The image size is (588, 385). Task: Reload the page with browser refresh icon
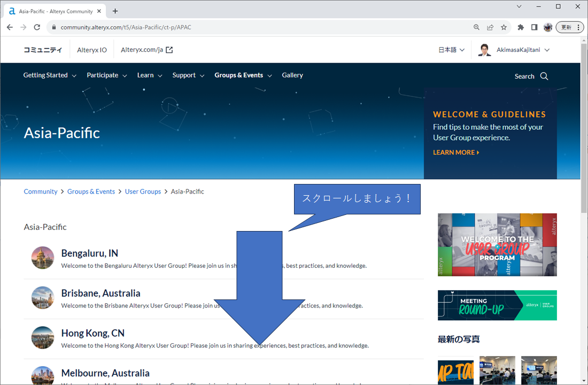[x=37, y=27]
